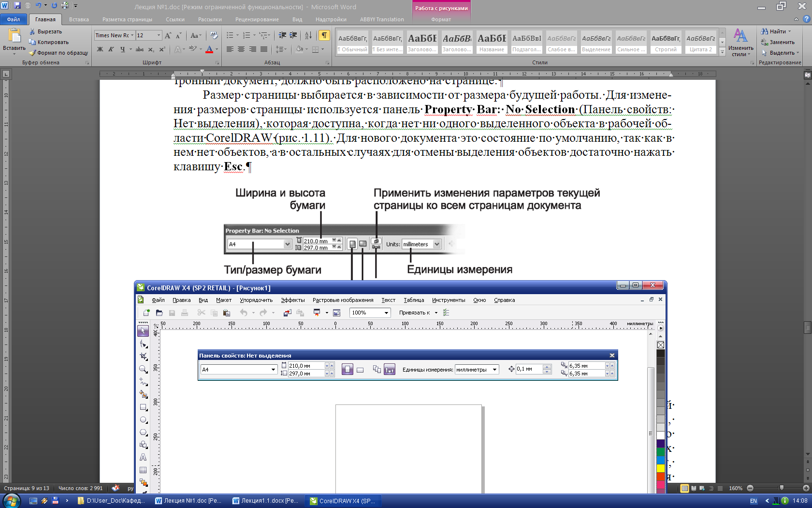Screen dimensions: 812x508
Task: Select the Text tool in CorelDRAW toolbox
Action: (x=143, y=457)
